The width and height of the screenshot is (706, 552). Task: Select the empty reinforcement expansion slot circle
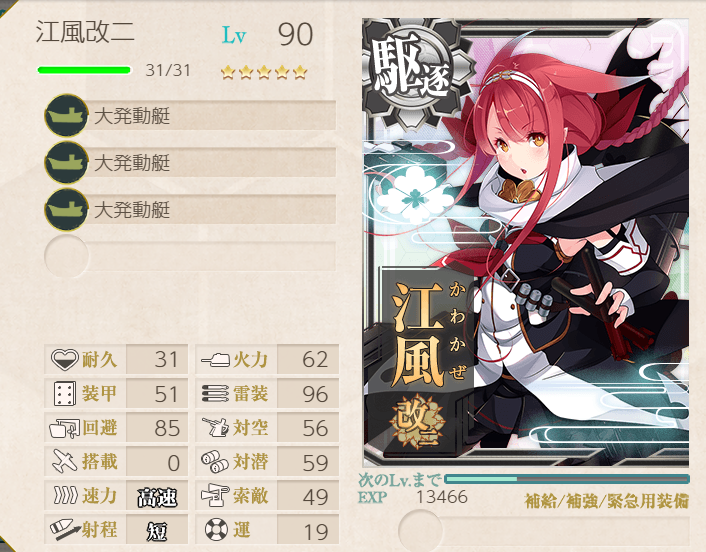[x=420, y=530]
